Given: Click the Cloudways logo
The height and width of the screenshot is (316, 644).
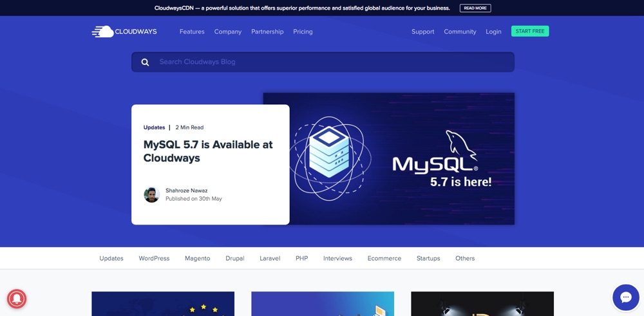Looking at the screenshot, I should point(124,32).
